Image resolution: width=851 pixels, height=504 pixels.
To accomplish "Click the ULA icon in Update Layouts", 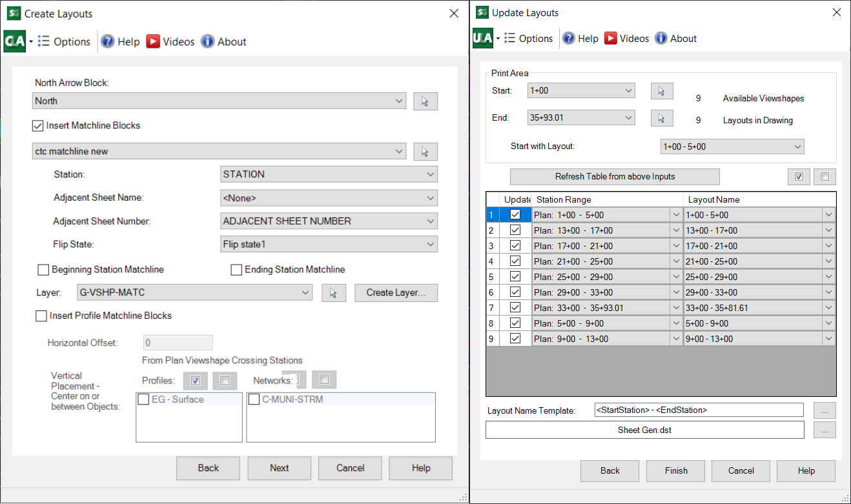I will pos(483,39).
